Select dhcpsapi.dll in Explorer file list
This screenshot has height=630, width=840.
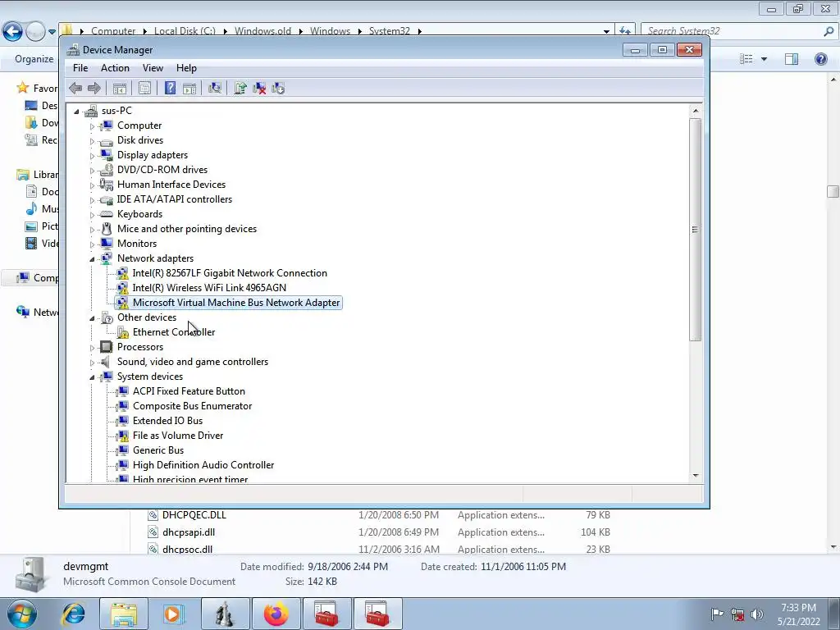[189, 532]
